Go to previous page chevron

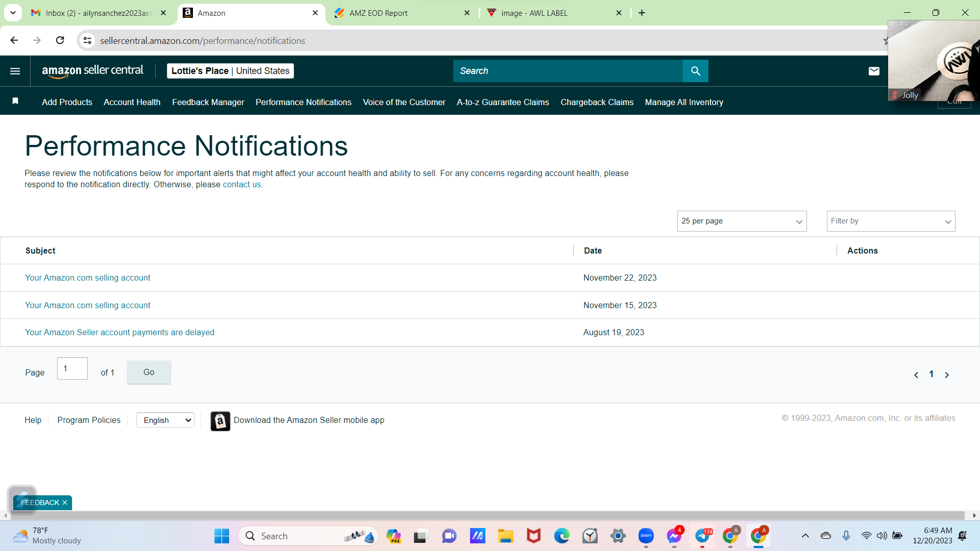pyautogui.click(x=916, y=375)
